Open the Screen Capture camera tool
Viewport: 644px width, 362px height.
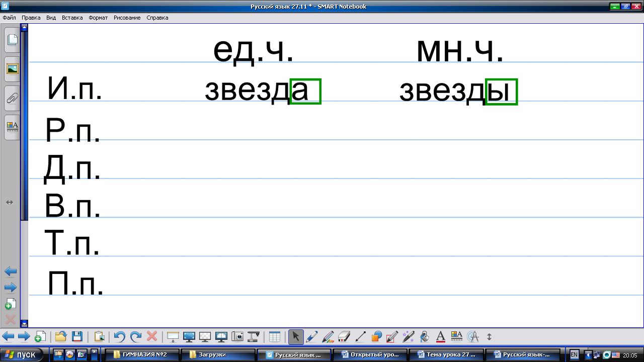point(237,336)
